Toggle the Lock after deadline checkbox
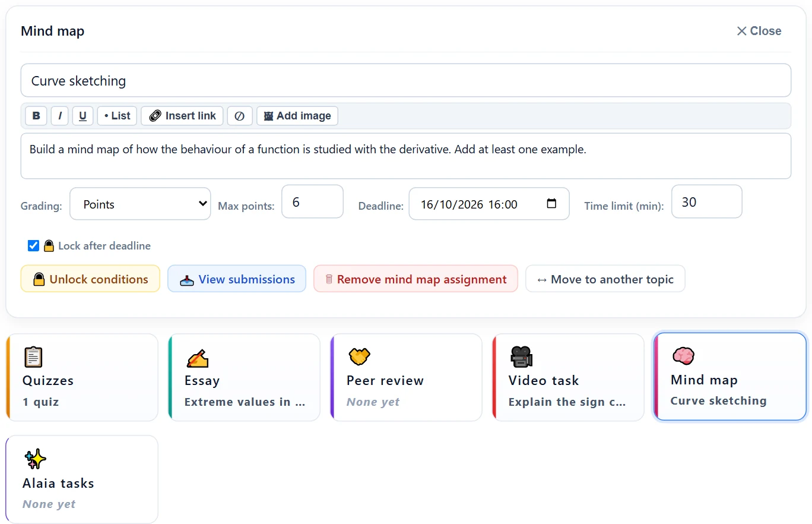Screen dimensions: 812x524 (34, 246)
